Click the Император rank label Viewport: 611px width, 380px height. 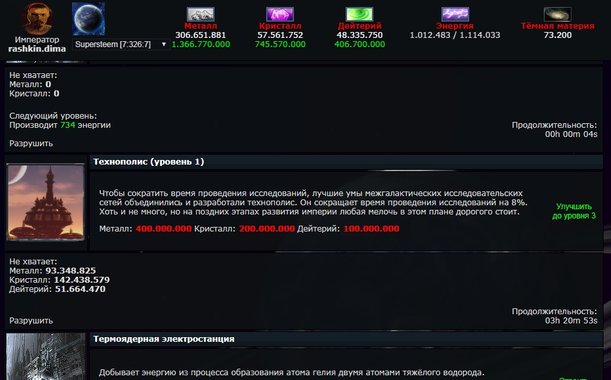[x=37, y=40]
